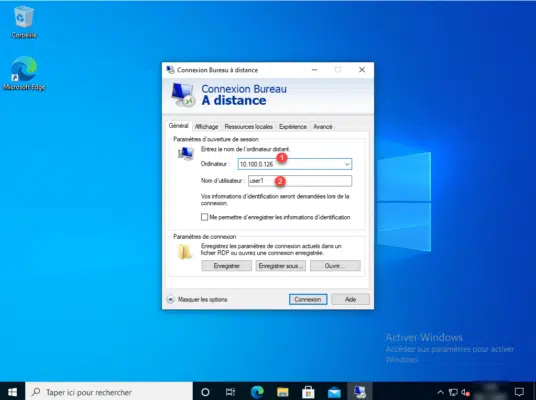Open Microsoft Store from the taskbar
Image resolution: width=536 pixels, height=400 pixels.
point(308,392)
